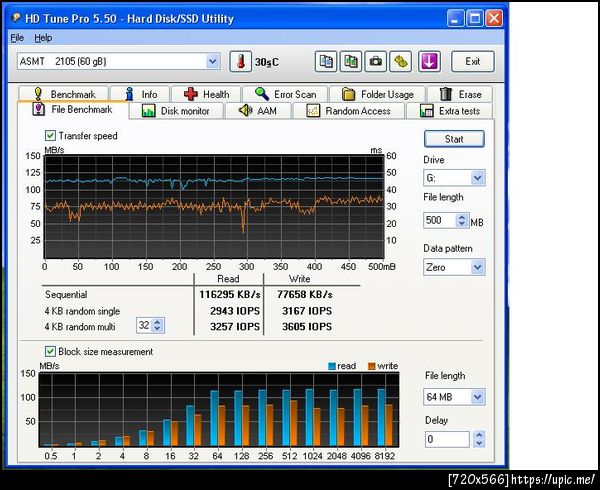Save screenshot with camera icon
The width and height of the screenshot is (600, 490).
tap(375, 62)
